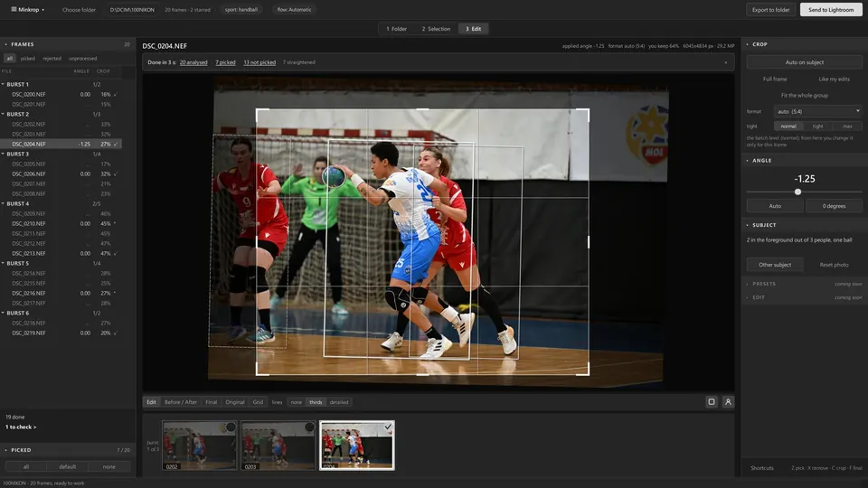Switch view mode to Edit
This screenshot has height=488, width=868.
click(151, 402)
